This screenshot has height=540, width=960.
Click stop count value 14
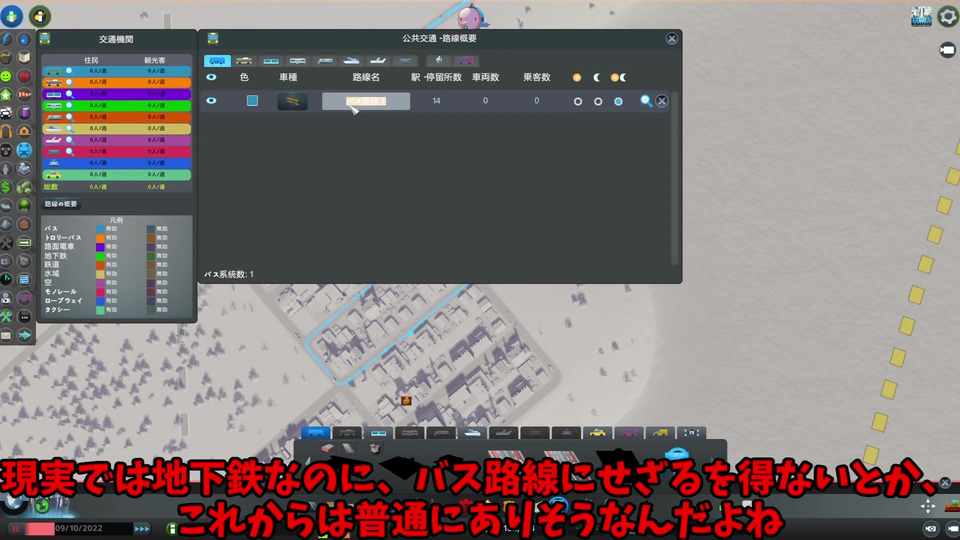tap(437, 101)
